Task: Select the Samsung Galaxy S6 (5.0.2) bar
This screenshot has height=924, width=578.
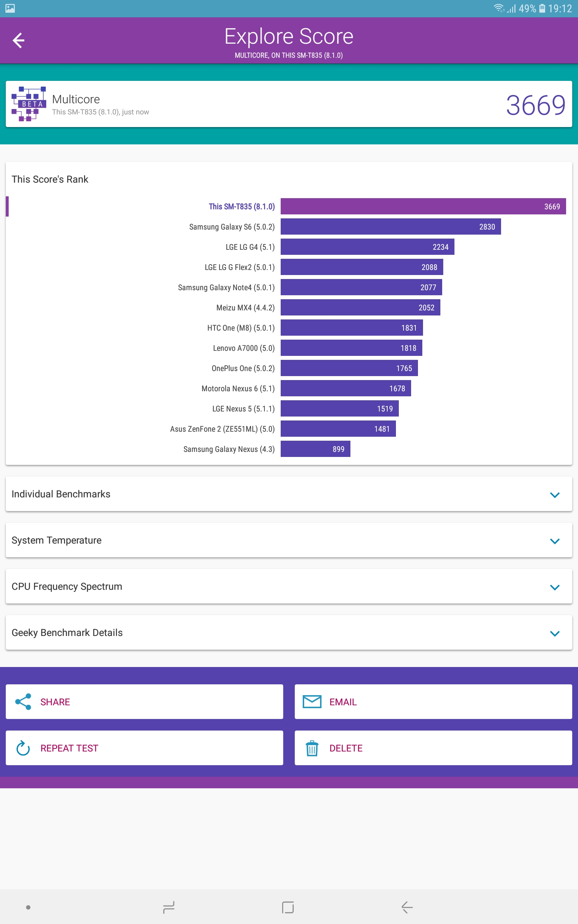Action: click(x=391, y=226)
